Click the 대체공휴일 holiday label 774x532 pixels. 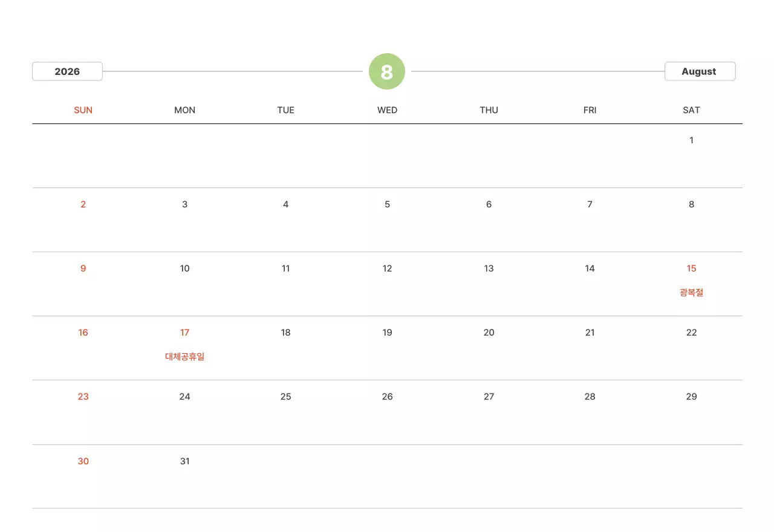[185, 357]
